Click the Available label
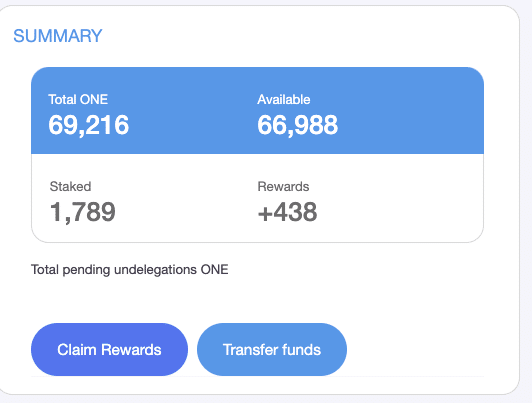The image size is (532, 403). pos(284,99)
